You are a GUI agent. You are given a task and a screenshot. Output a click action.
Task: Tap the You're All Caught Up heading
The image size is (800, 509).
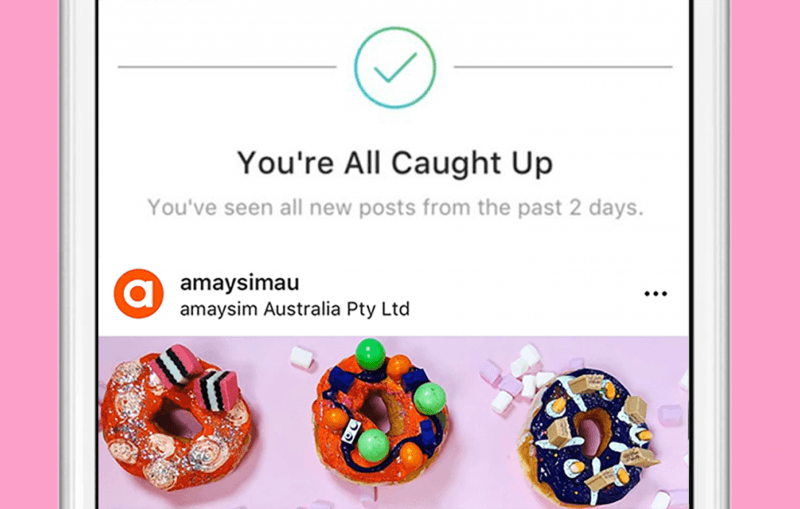(x=395, y=163)
